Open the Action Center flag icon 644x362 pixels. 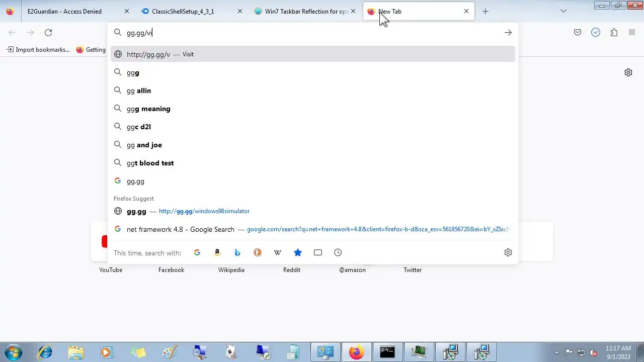coord(569,352)
